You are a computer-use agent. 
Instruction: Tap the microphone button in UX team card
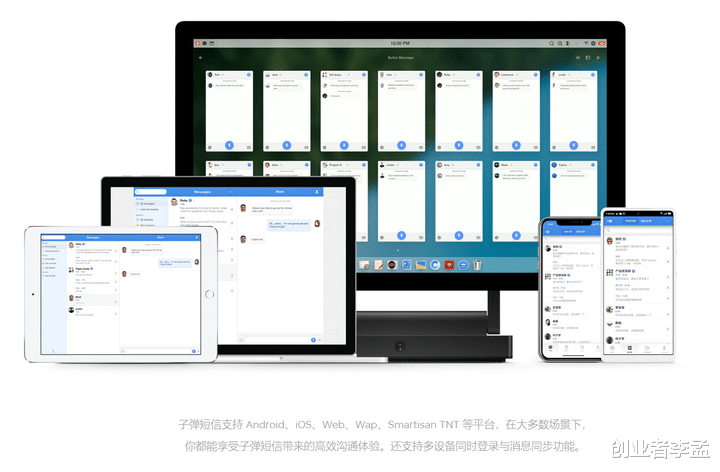pos(344,146)
